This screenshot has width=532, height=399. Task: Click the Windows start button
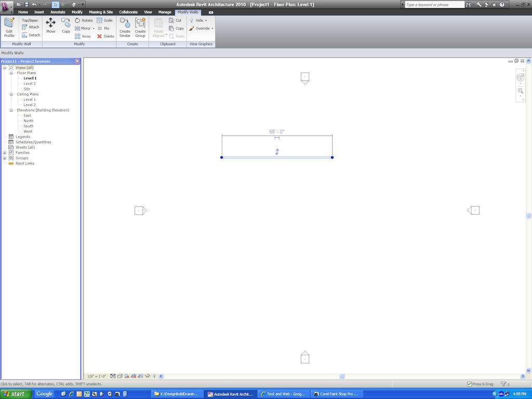point(16,394)
